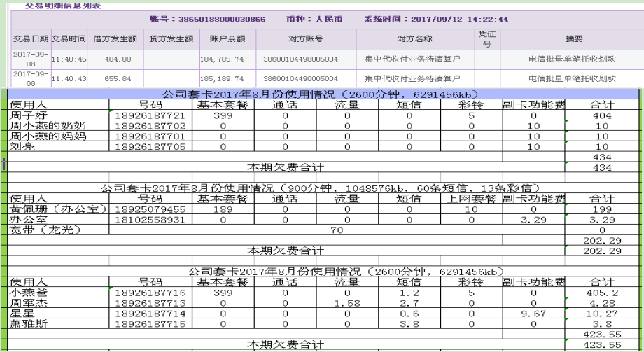The width and height of the screenshot is (644, 352).
Task: Select phone number 18102558931 cell
Action: coord(150,220)
